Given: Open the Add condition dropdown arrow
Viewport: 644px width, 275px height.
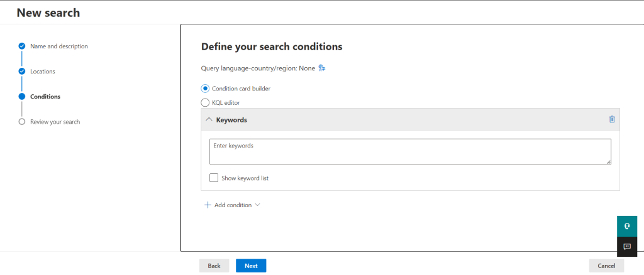Looking at the screenshot, I should tap(257, 205).
